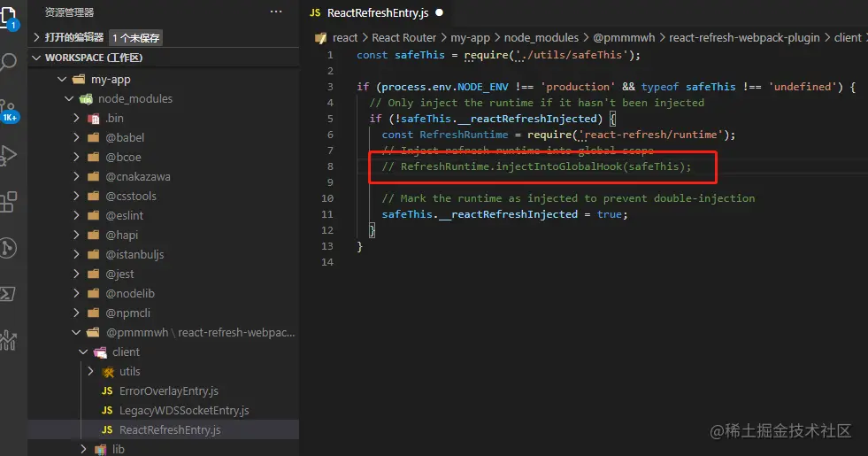Click breadcrumb item @pmmmwh
This screenshot has width=868, height=456.
(624, 38)
